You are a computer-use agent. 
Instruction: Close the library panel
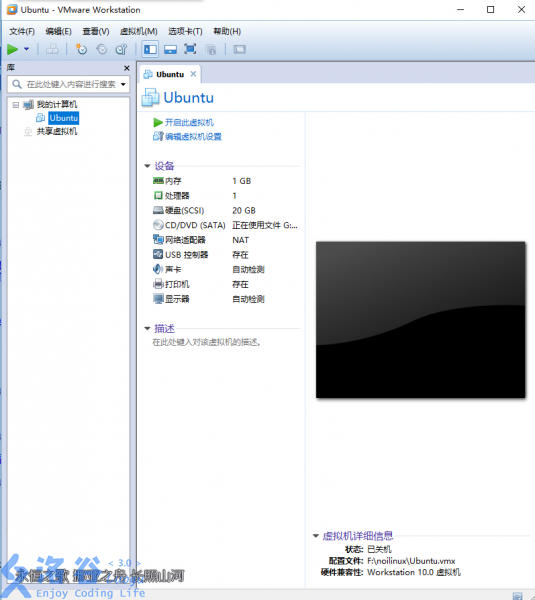127,68
